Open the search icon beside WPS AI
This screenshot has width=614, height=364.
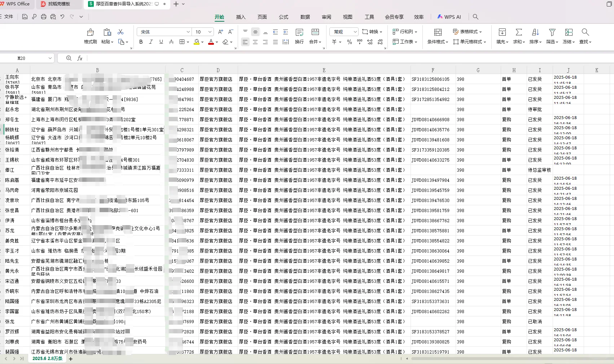tap(475, 17)
